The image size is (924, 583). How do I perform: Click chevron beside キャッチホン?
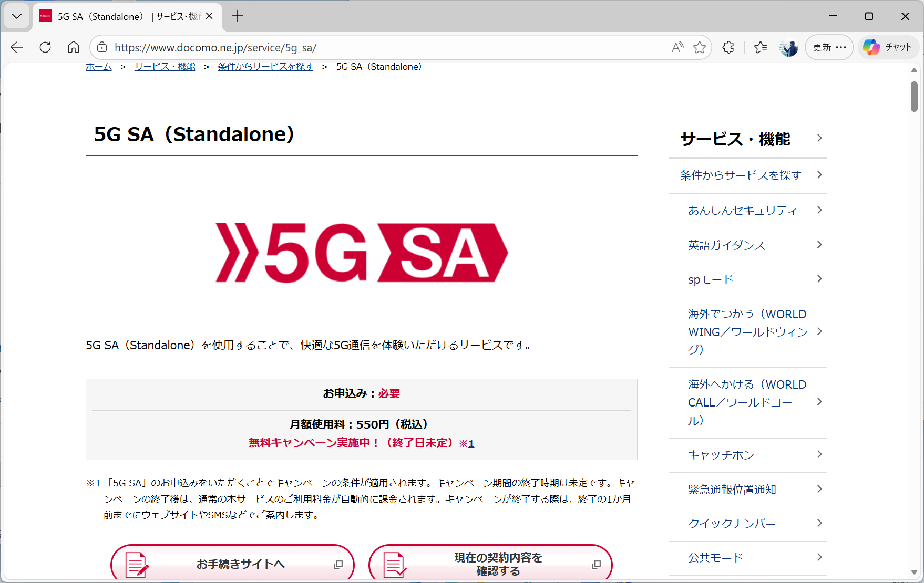click(819, 454)
